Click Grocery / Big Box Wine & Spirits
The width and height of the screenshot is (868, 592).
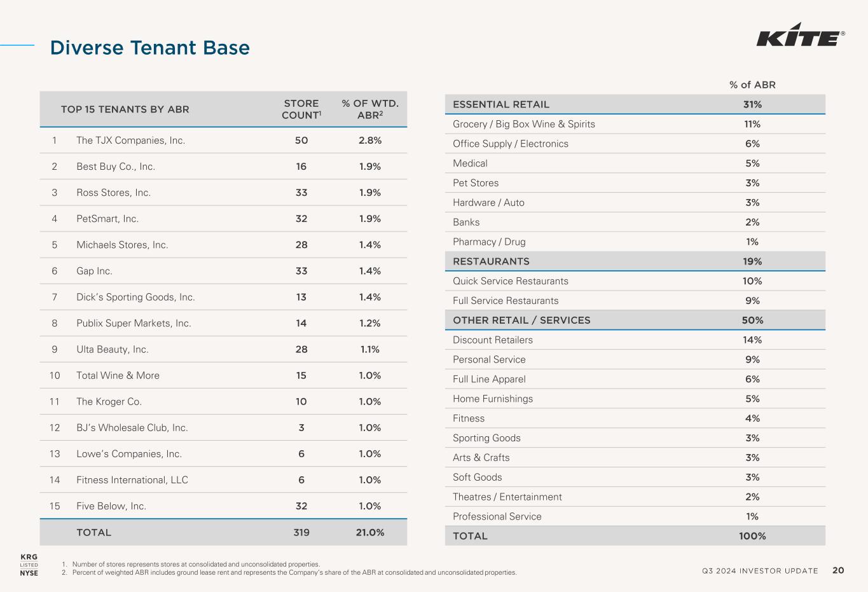click(524, 124)
